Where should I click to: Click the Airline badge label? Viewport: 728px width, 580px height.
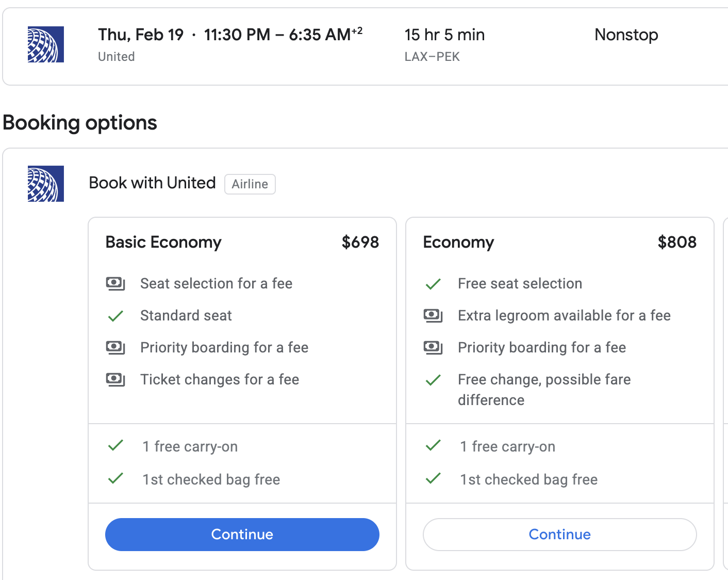pyautogui.click(x=250, y=184)
